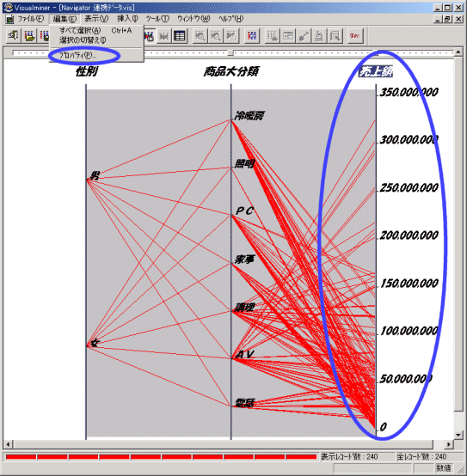The height and width of the screenshot is (476, 467).
Task: Choose プロパティ(P)... from the edit menu
Action: pyautogui.click(x=96, y=55)
